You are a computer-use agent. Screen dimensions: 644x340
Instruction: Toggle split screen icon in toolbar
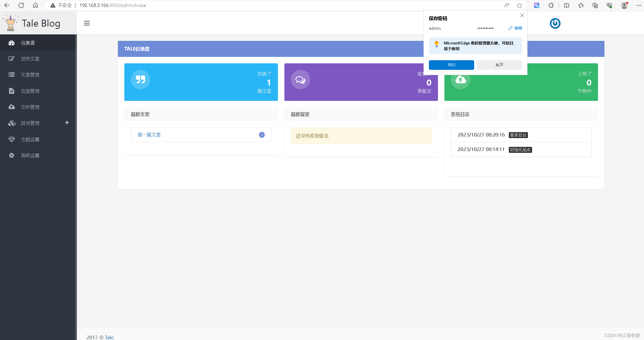[566, 5]
